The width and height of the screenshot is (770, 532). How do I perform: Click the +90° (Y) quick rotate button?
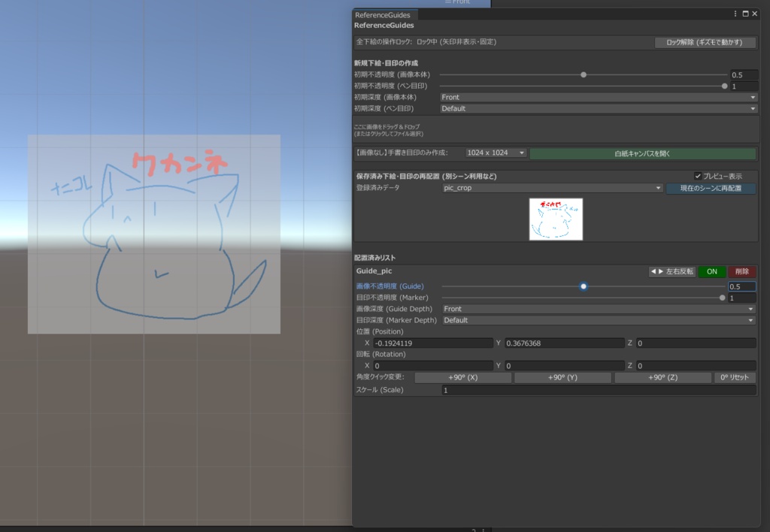click(562, 377)
